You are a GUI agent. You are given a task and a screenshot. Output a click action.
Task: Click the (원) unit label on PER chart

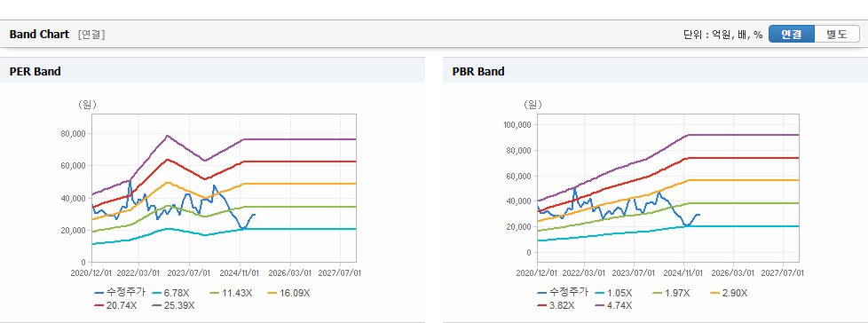pos(87,104)
